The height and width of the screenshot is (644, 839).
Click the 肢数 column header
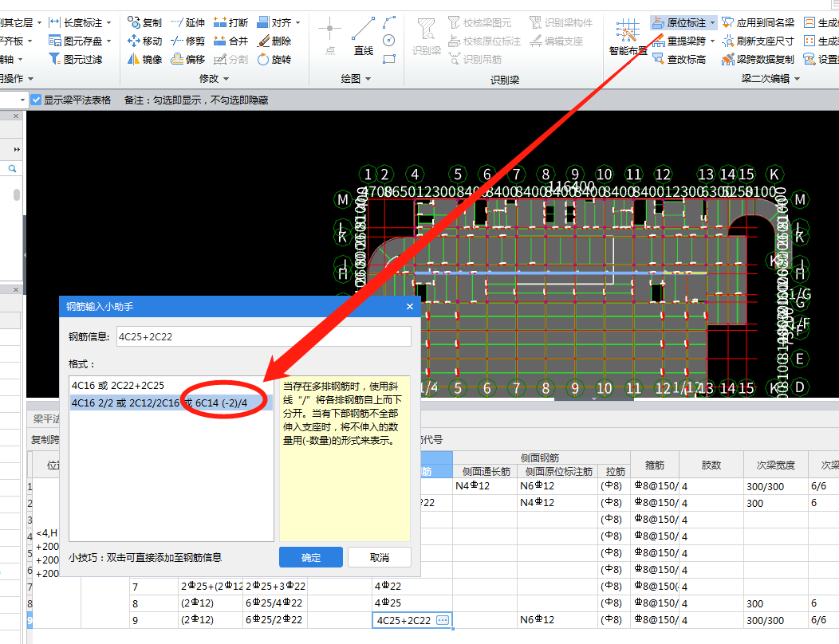tap(711, 465)
